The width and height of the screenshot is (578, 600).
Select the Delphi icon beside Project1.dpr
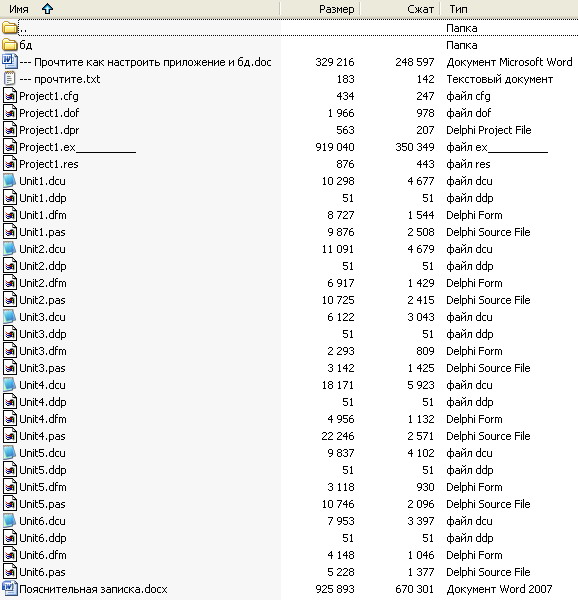tap(10, 130)
